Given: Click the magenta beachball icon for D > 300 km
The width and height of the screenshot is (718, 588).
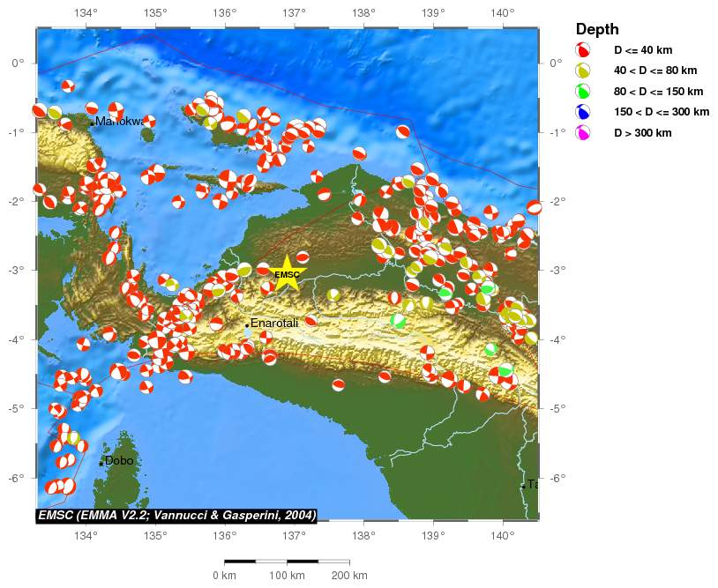Looking at the screenshot, I should [583, 132].
